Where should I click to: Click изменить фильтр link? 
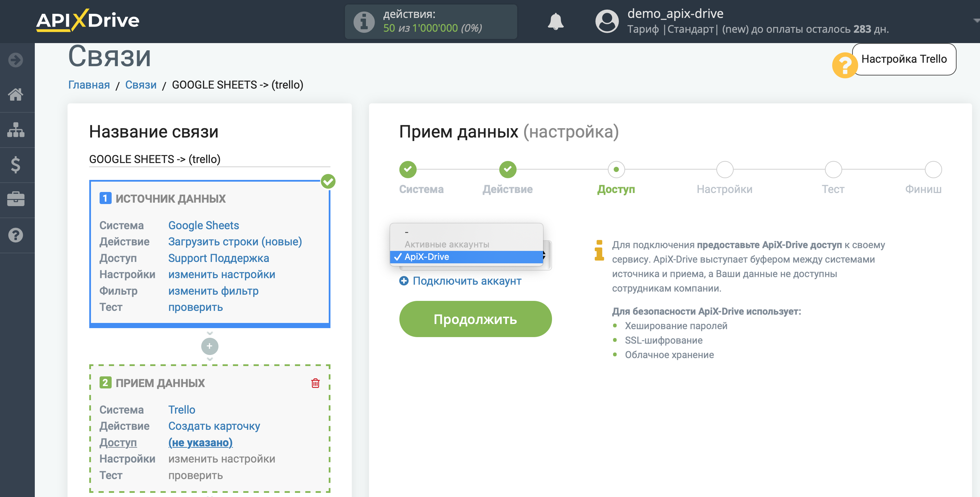[213, 291]
